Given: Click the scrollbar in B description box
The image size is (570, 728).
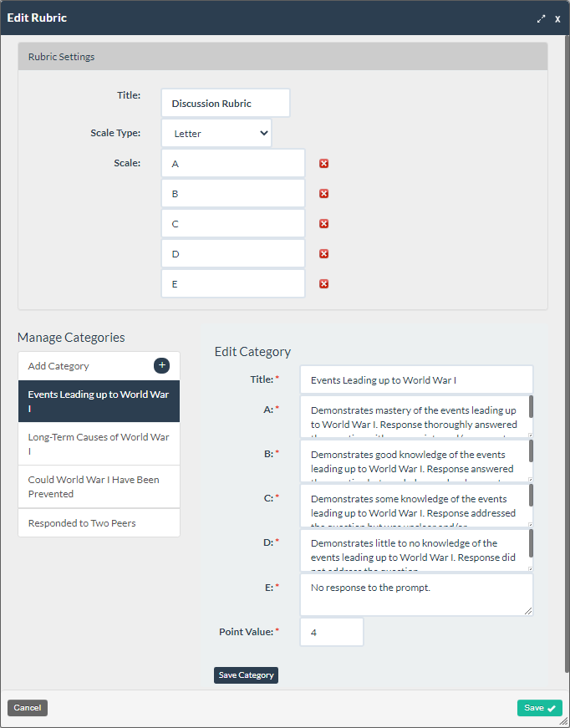Looking at the screenshot, I should (x=531, y=451).
